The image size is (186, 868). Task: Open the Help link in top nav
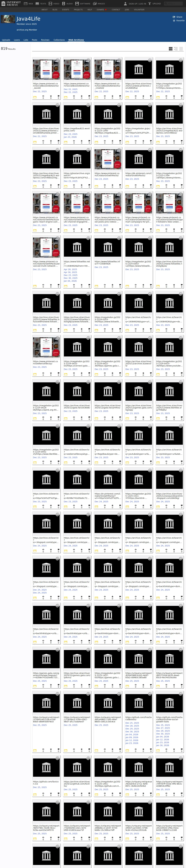[x=90, y=10]
